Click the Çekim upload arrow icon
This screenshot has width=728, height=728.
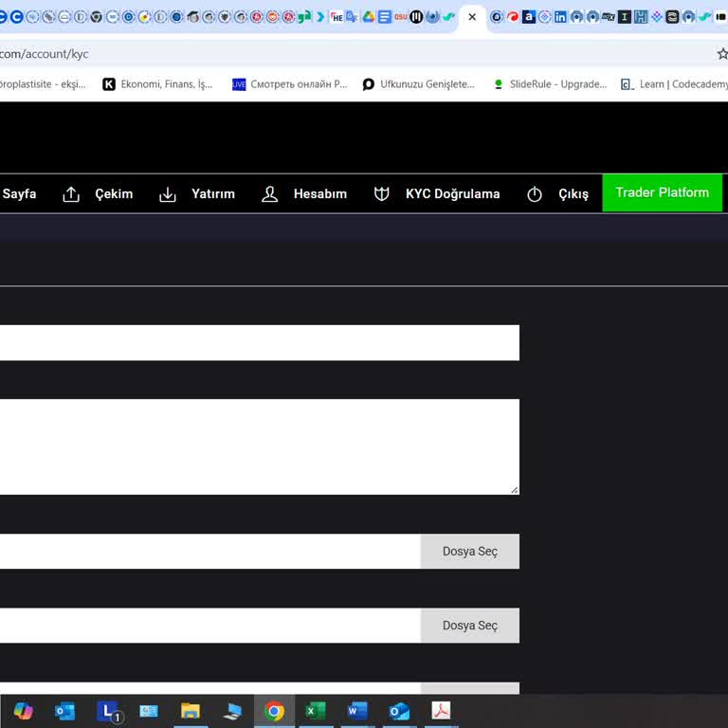coord(71,194)
